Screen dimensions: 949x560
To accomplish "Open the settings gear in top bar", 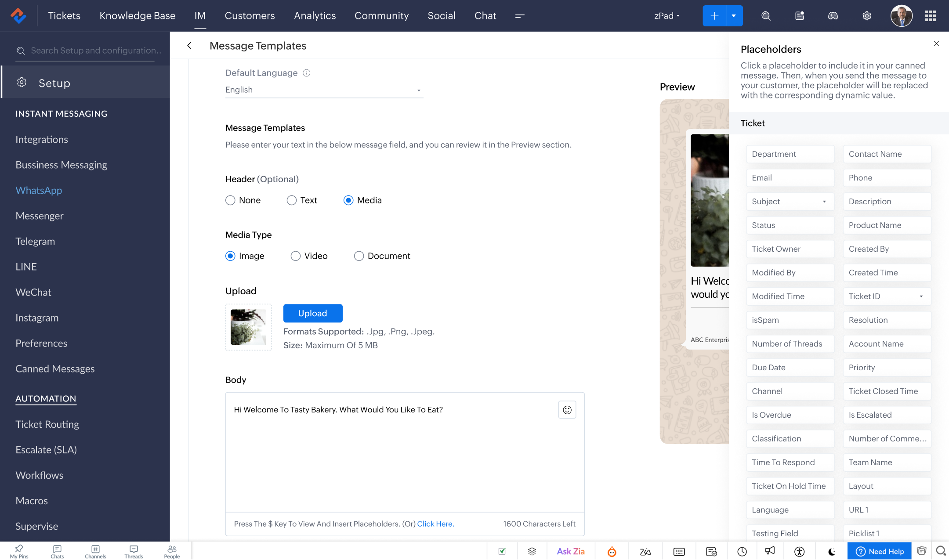I will coord(866,16).
